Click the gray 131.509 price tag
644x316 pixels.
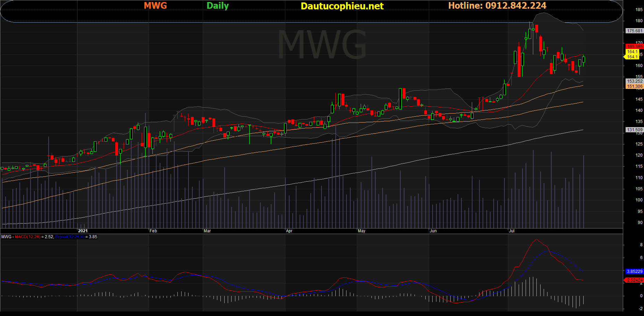(635, 130)
